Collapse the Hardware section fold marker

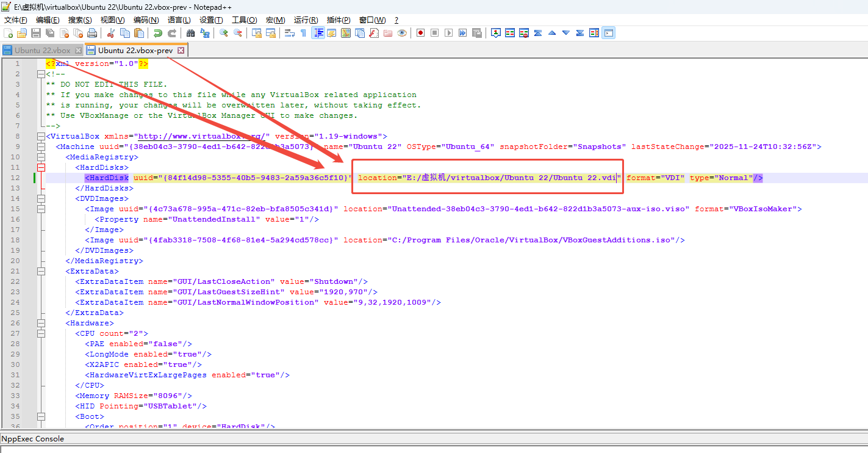(41, 323)
